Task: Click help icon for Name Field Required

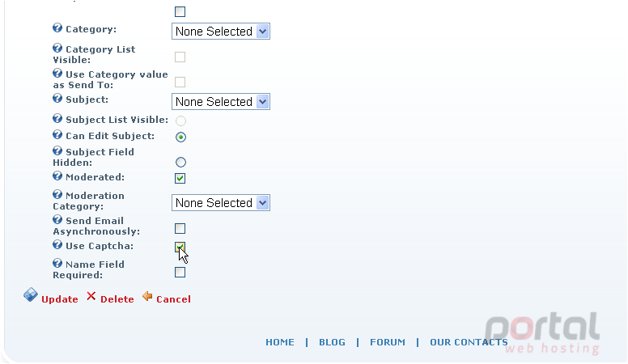Action: [57, 263]
